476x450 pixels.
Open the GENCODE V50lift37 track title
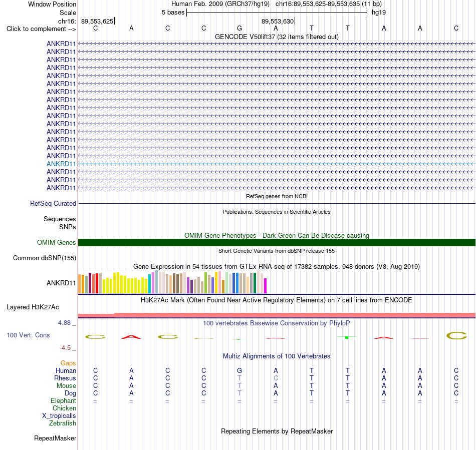[x=277, y=37]
